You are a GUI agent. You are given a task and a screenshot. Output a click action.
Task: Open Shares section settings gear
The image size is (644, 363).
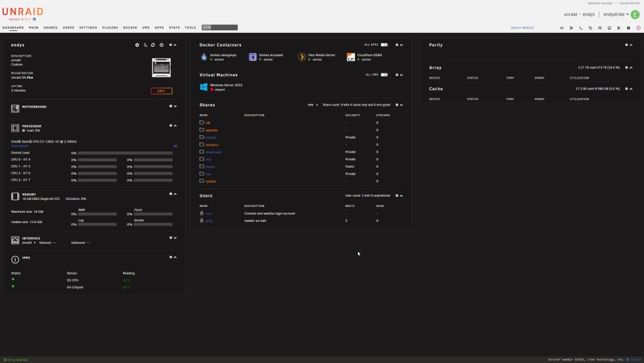[x=397, y=105]
